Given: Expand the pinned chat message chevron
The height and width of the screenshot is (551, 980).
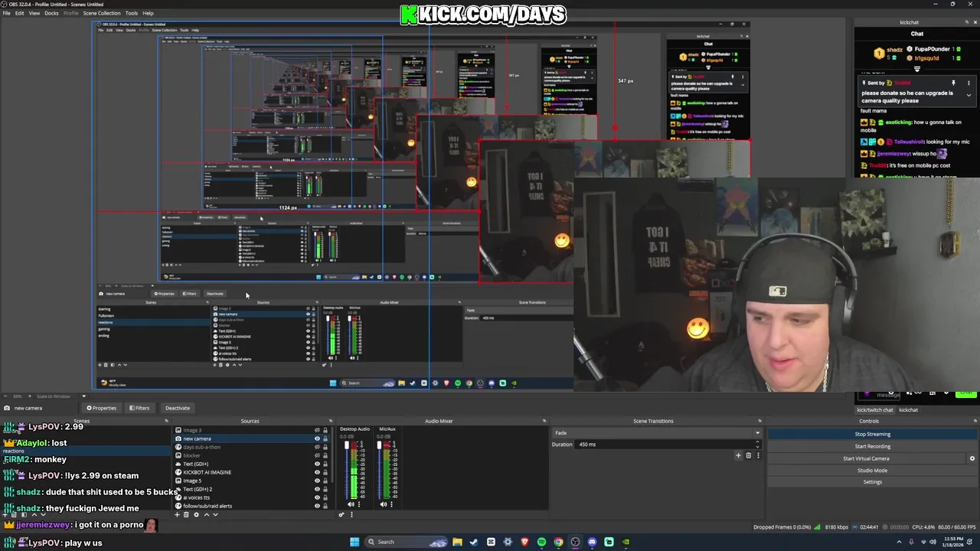Looking at the screenshot, I should tap(969, 95).
